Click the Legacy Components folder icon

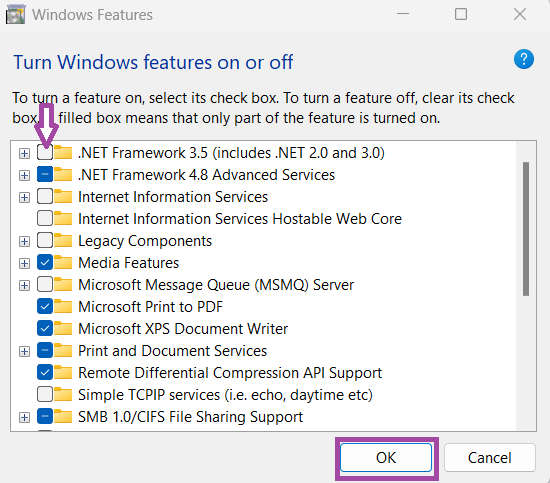point(63,241)
